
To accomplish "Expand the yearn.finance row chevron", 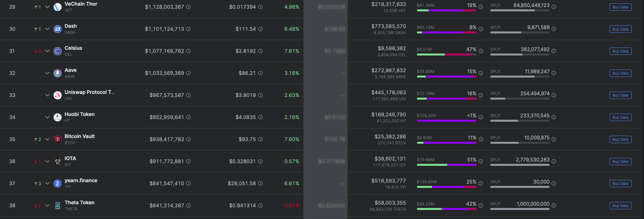I will (47, 184).
